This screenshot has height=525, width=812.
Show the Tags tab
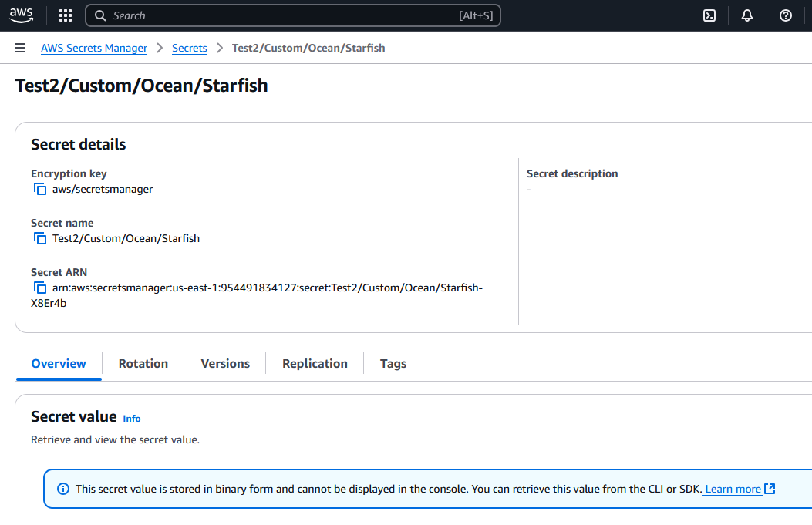393,364
